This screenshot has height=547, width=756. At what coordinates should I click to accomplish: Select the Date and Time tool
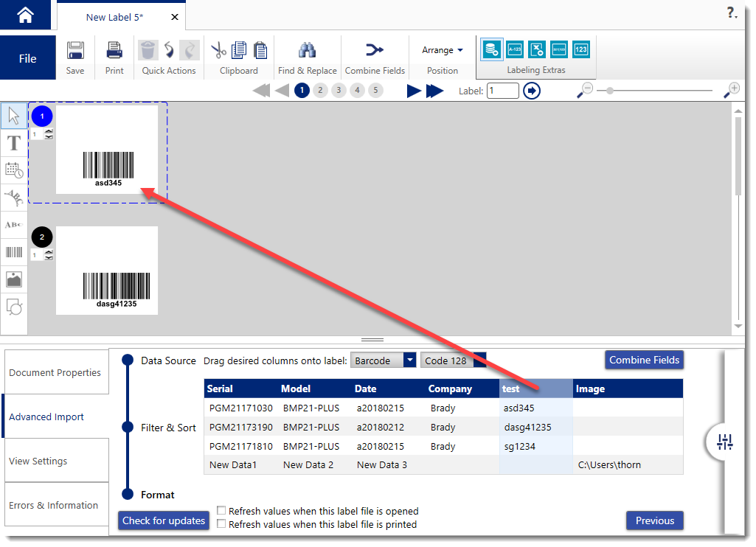14,170
